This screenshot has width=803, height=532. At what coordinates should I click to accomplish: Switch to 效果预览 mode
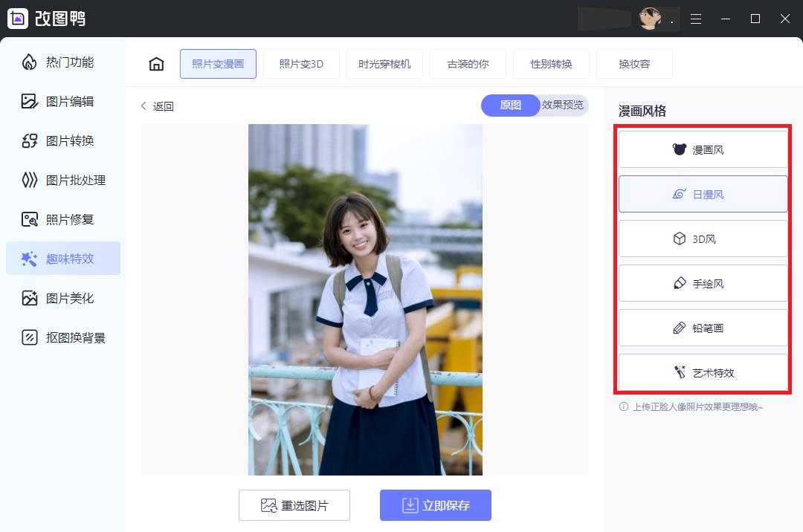561,106
